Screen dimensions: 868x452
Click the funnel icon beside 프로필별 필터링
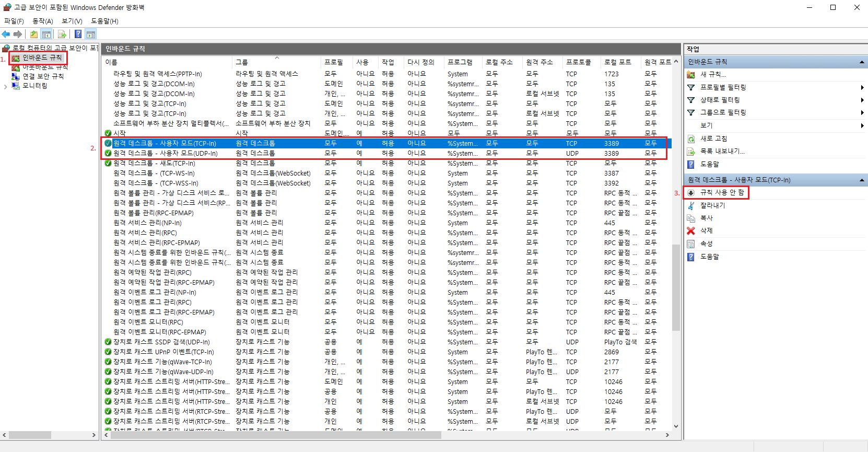(691, 87)
